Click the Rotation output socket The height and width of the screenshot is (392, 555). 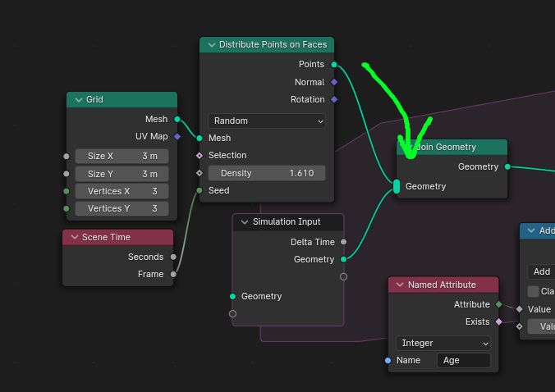click(x=334, y=100)
